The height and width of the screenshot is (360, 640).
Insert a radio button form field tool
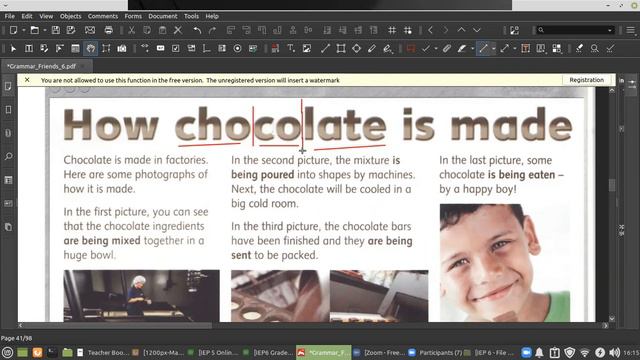237,49
